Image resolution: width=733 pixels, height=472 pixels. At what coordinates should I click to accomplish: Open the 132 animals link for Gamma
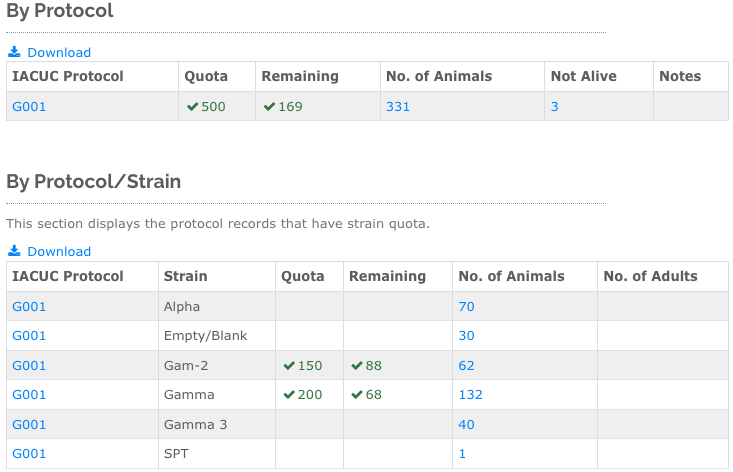(470, 395)
